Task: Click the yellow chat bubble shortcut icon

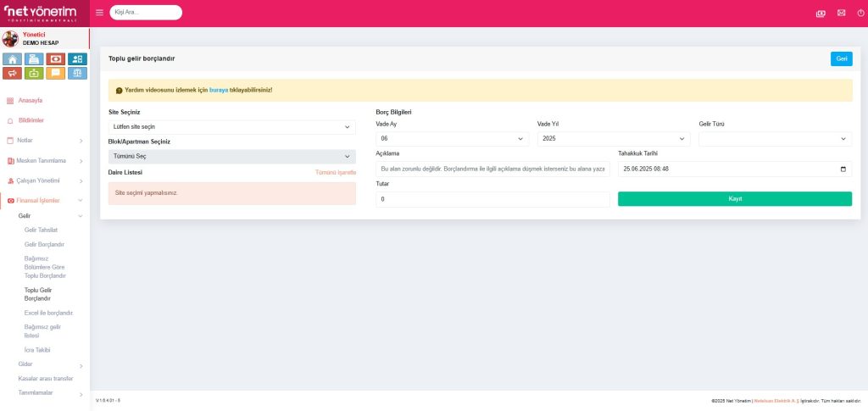Action: click(56, 73)
